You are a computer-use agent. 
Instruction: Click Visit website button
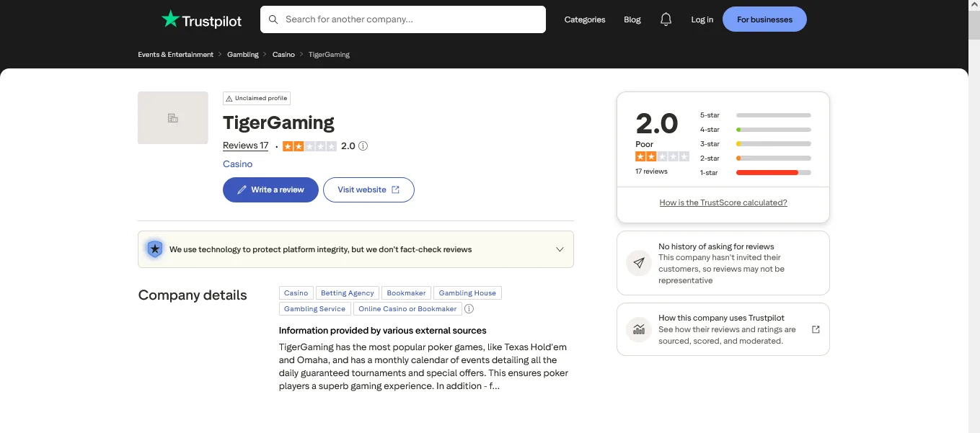[368, 189]
